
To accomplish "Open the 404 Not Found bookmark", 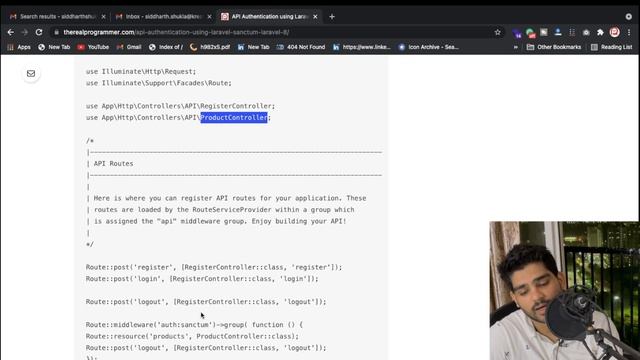I will pos(301,47).
